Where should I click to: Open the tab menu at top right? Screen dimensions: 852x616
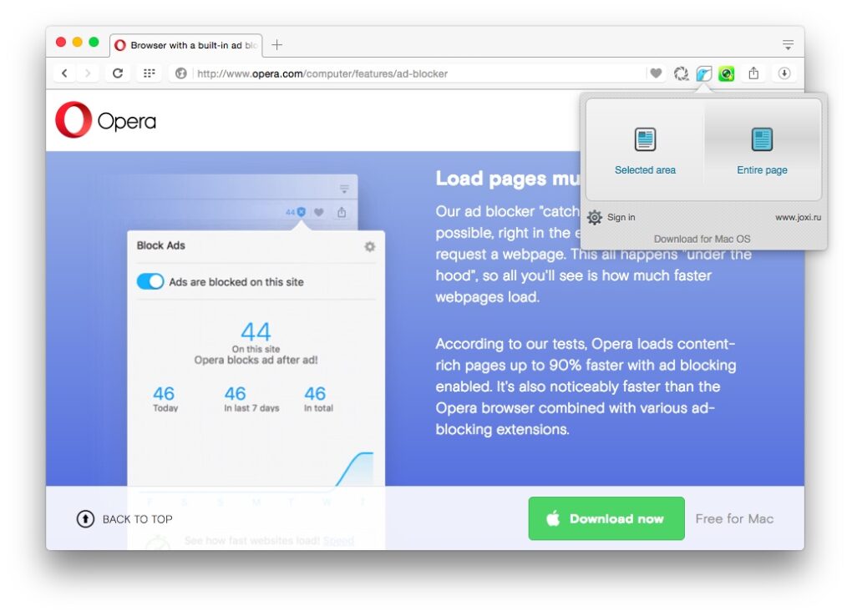pos(788,44)
